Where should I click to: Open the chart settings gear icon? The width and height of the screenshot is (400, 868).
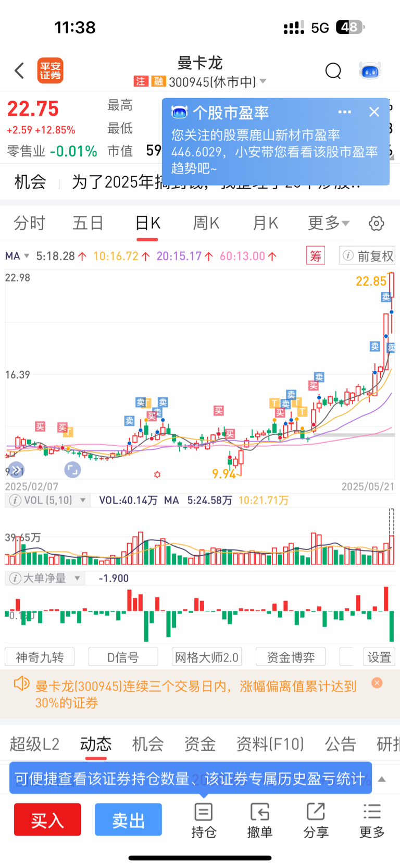[377, 224]
